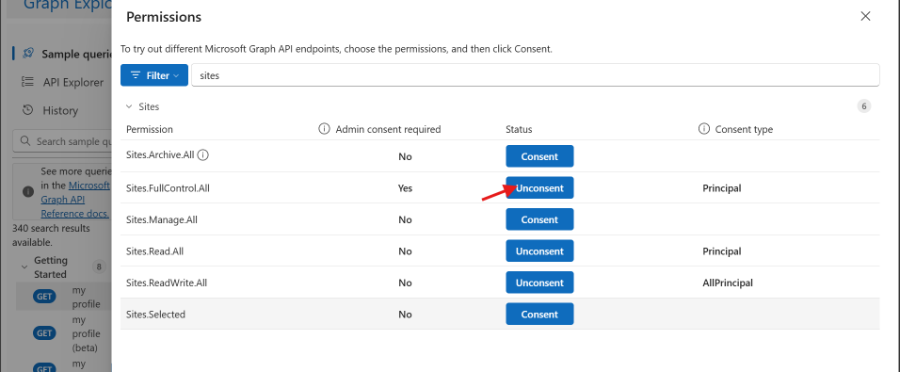Open Microsoft Graph API Reference docs link

75,199
